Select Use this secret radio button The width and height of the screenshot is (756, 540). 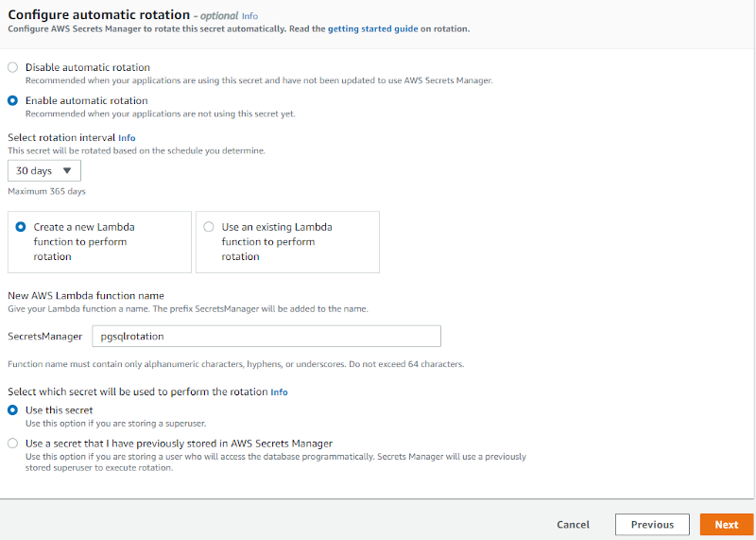coord(12,410)
